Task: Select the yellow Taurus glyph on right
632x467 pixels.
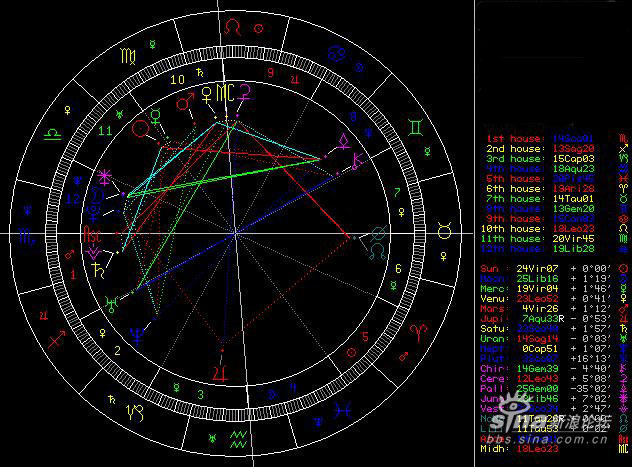Action: pos(444,231)
